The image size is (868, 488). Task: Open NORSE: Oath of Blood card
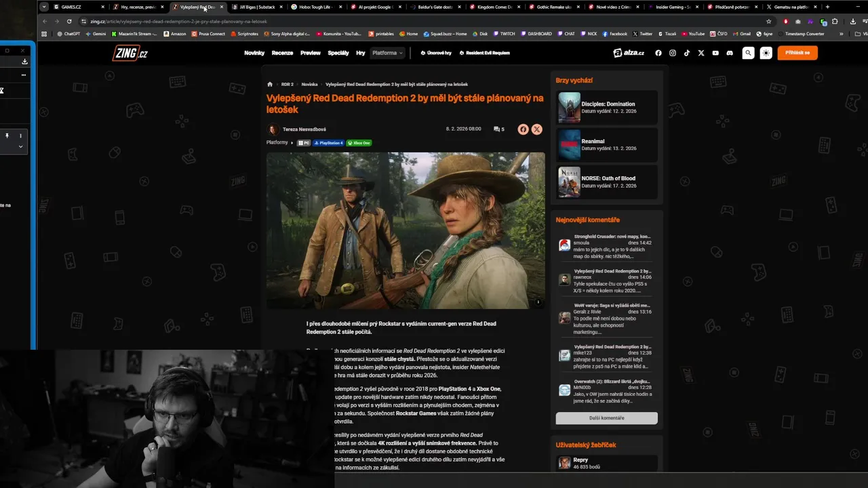[x=607, y=182]
